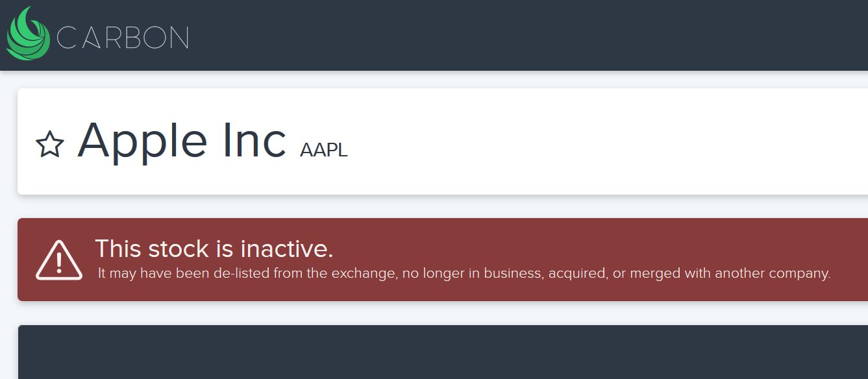Click "It may have been" warning text start

[153, 273]
